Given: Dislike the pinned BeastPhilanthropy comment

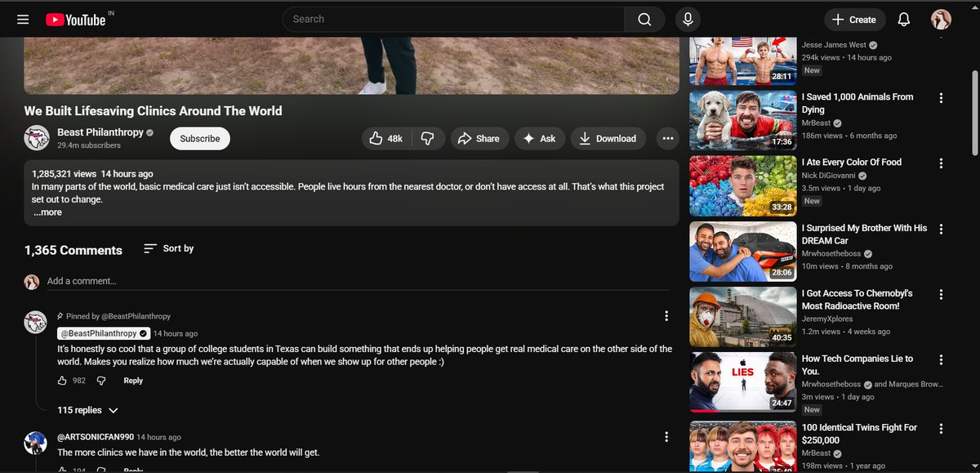Looking at the screenshot, I should click(101, 381).
